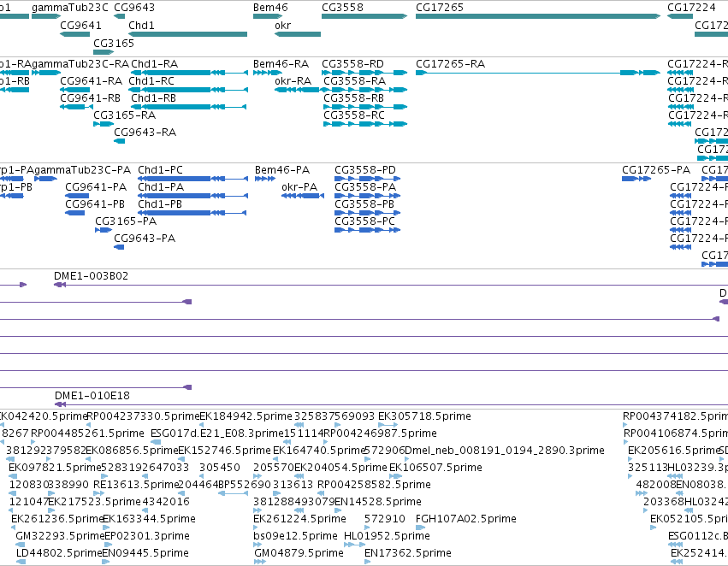
Task: Select EST EN17362.5prime
Action: coord(408,553)
